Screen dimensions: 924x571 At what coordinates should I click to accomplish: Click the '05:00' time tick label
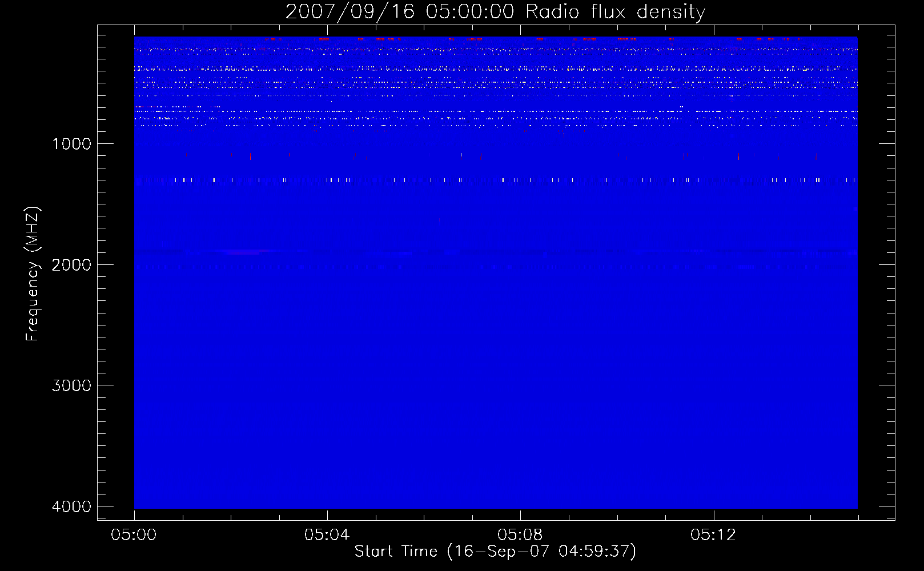click(134, 535)
